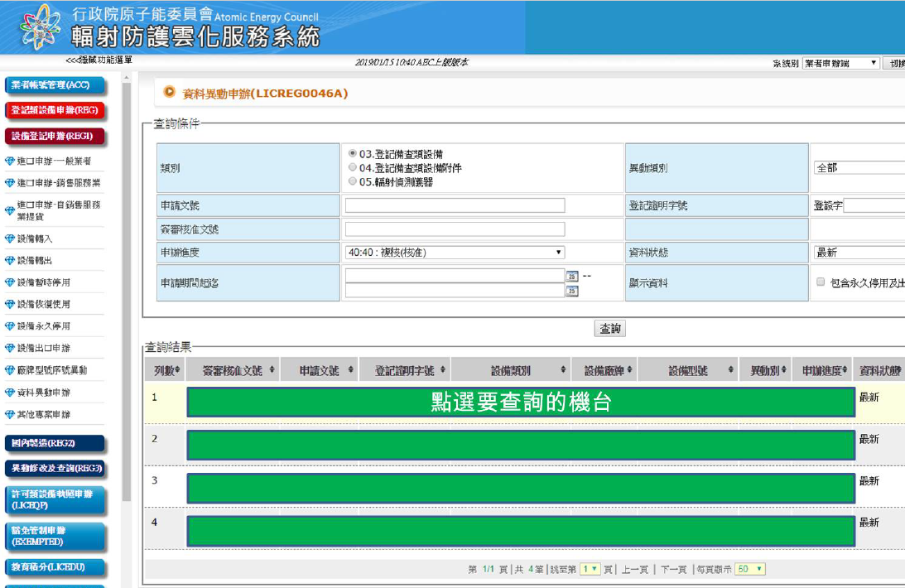
Task: Open 業者帳號管理(ACC) menu
Action: click(x=55, y=85)
